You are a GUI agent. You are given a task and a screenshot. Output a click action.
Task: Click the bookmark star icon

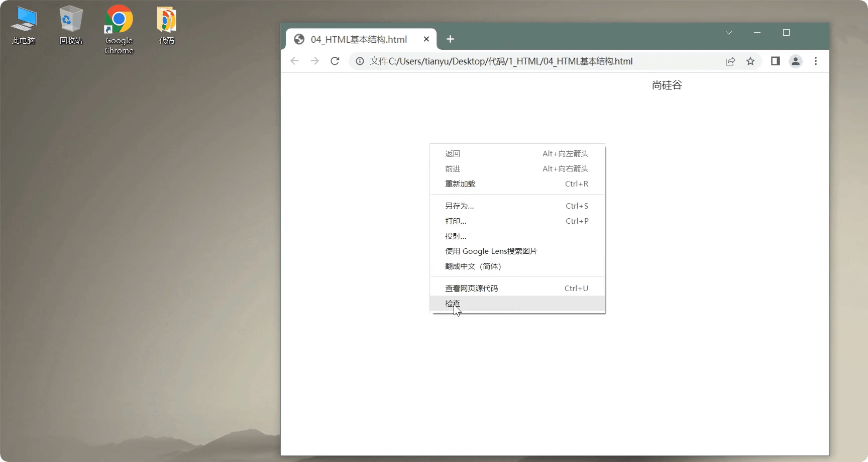(x=750, y=61)
